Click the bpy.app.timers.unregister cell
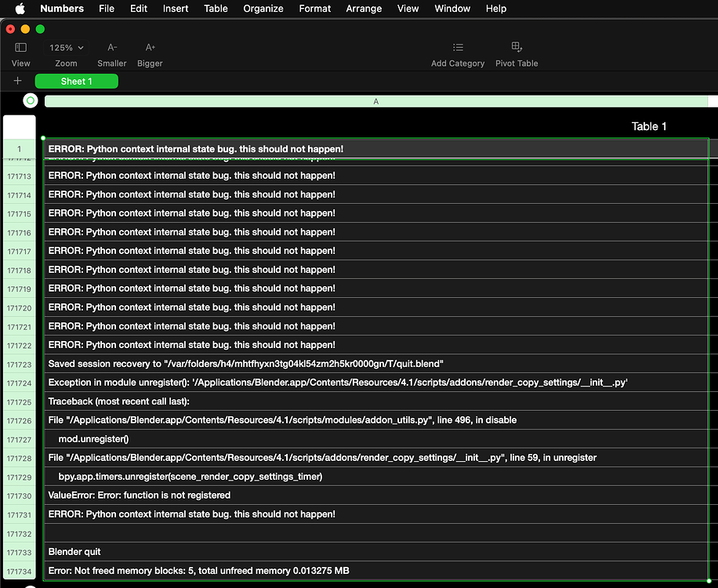 click(x=376, y=476)
